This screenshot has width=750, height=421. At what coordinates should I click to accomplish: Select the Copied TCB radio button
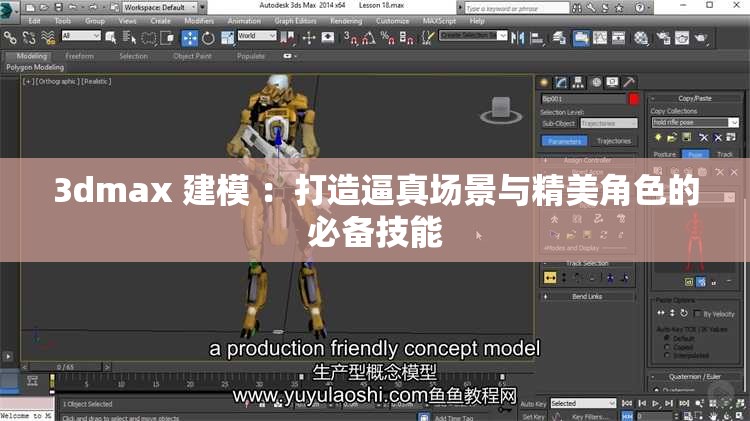point(667,347)
